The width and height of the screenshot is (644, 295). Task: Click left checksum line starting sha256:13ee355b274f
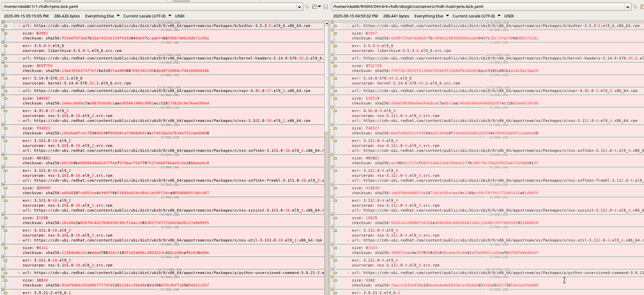(x=116, y=71)
